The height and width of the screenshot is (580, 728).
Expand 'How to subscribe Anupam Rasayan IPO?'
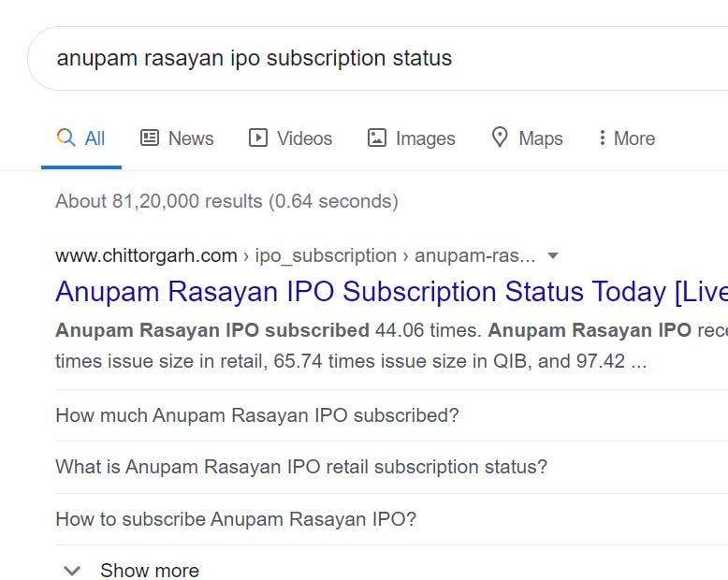391,519
